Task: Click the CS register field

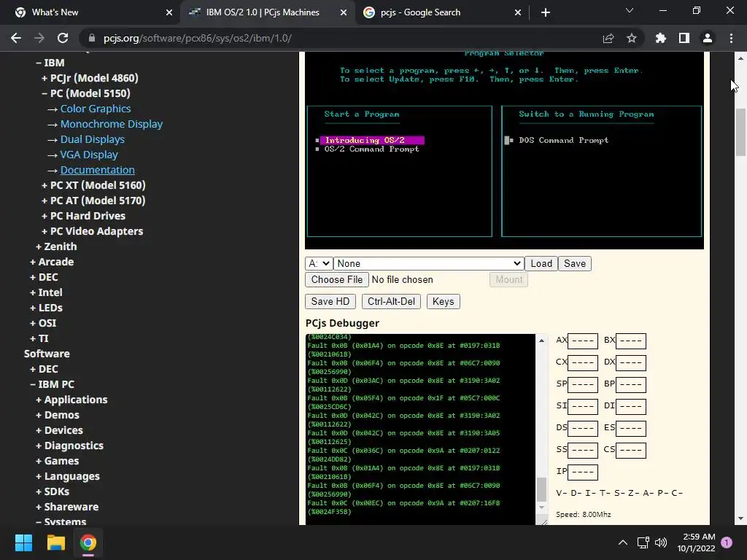Action: [631, 451]
